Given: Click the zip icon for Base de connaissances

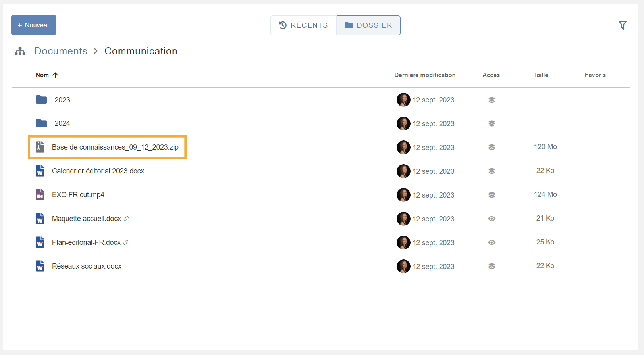Looking at the screenshot, I should click(40, 147).
